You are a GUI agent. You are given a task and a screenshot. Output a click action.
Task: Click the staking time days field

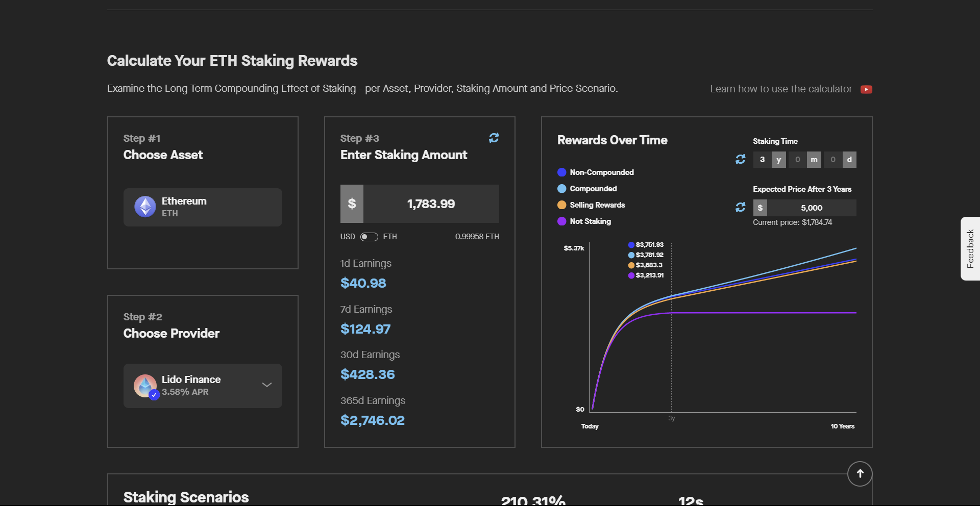833,160
